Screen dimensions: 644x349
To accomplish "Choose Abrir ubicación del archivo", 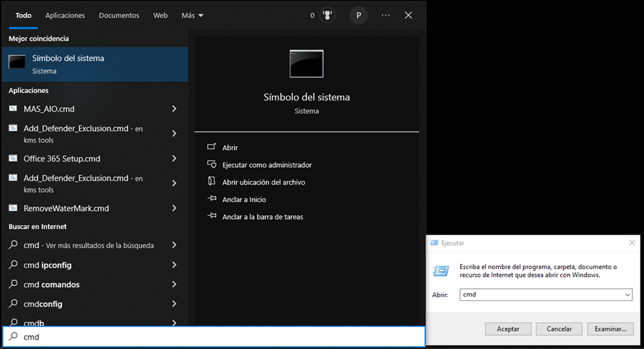I will pyautogui.click(x=264, y=182).
